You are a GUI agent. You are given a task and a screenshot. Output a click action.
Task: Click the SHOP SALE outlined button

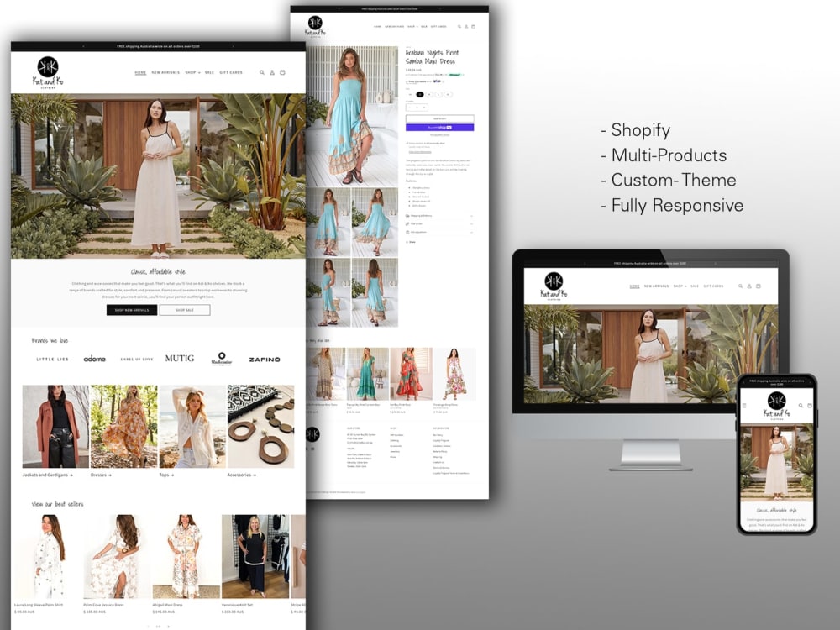pyautogui.click(x=185, y=310)
